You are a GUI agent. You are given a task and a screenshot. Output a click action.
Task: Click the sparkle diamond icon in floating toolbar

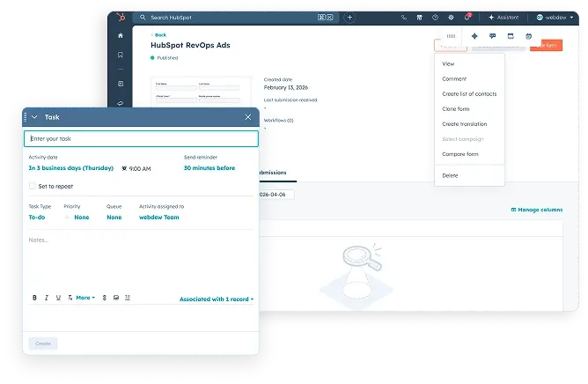tap(474, 36)
